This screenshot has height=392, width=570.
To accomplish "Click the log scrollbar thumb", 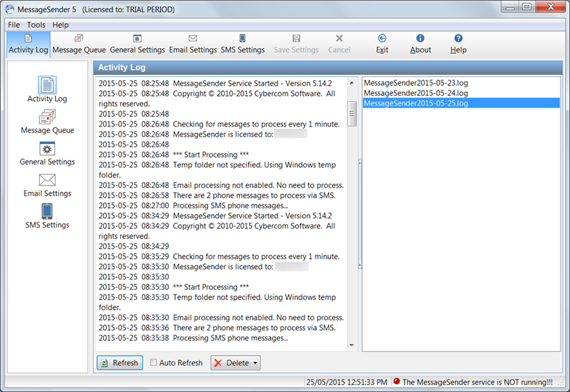I will click(x=352, y=113).
